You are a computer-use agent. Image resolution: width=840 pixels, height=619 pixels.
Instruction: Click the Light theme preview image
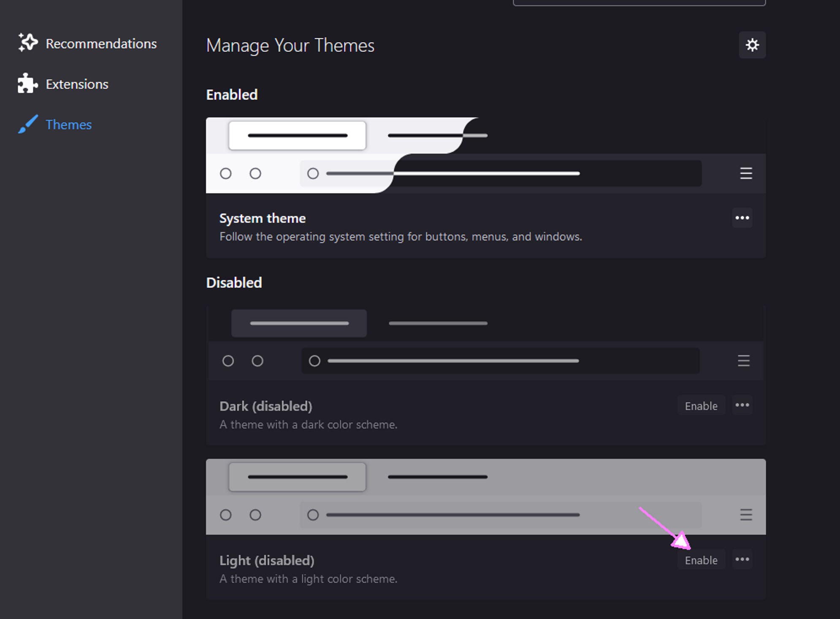(x=485, y=497)
